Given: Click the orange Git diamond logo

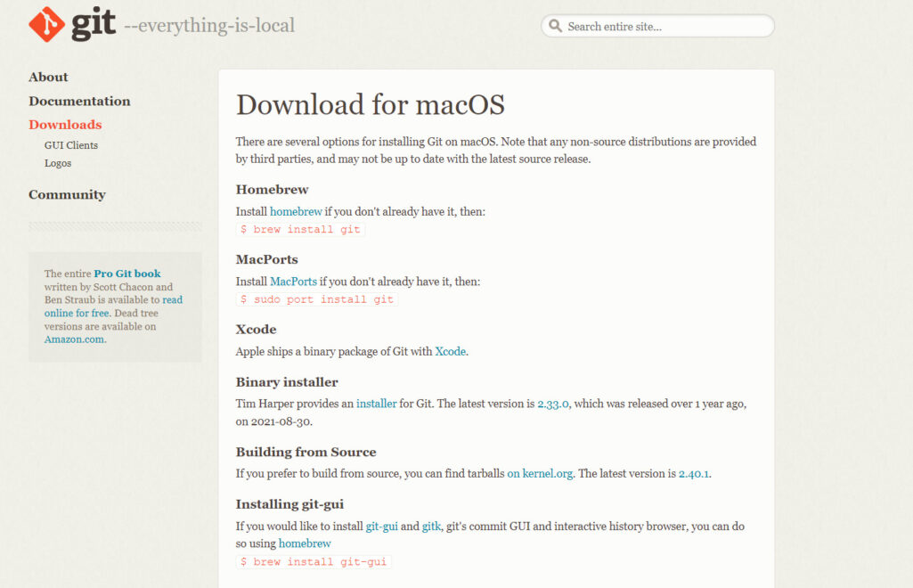Looking at the screenshot, I should click(x=46, y=24).
